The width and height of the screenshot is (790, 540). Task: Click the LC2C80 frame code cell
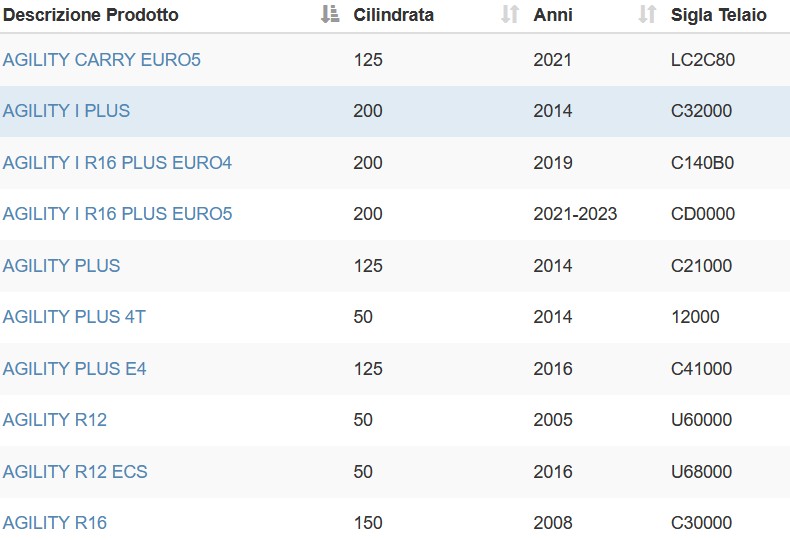pos(703,60)
